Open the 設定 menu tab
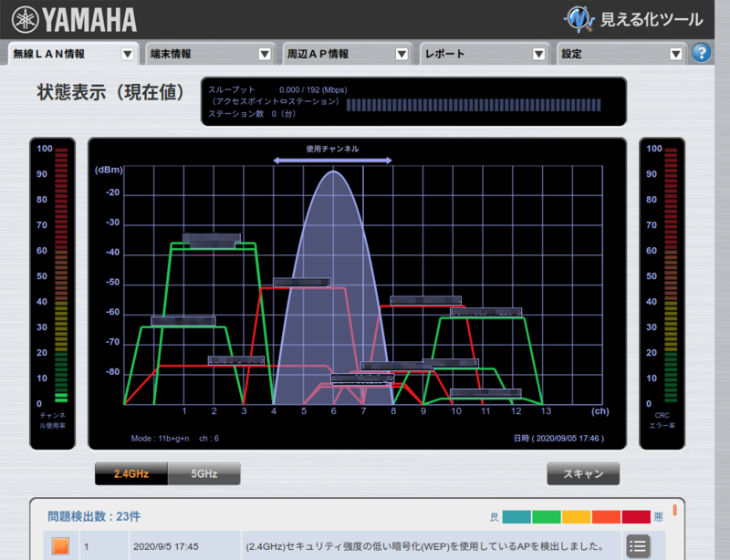Screen dimensions: 730x560 (x=621, y=54)
